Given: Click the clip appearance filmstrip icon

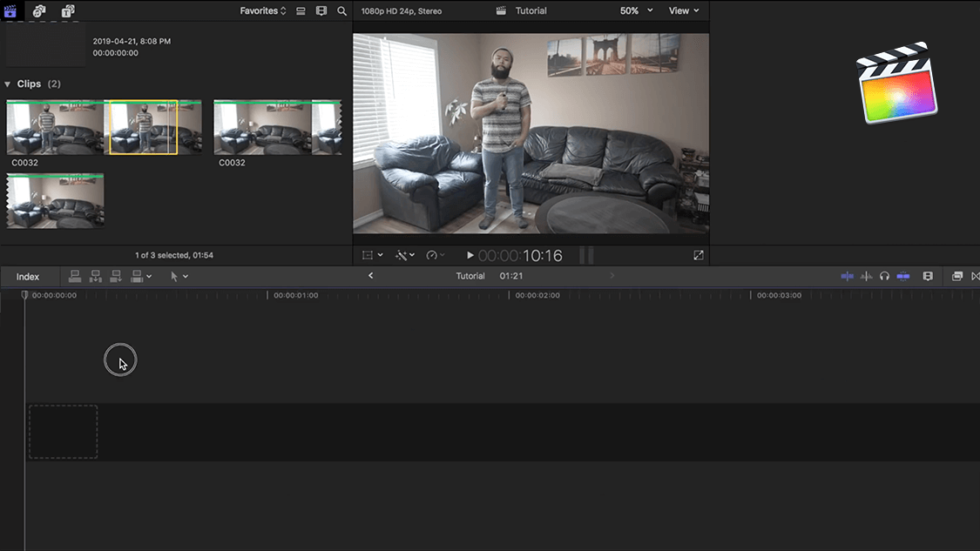Looking at the screenshot, I should (321, 11).
